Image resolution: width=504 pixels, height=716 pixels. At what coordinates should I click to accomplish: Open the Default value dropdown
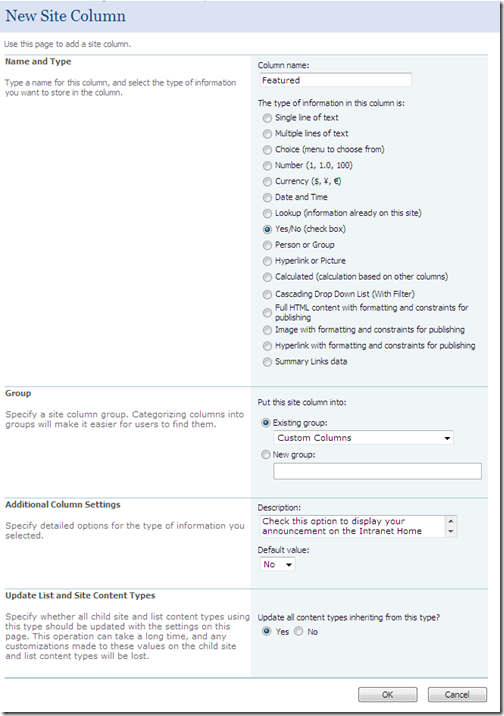click(x=278, y=564)
